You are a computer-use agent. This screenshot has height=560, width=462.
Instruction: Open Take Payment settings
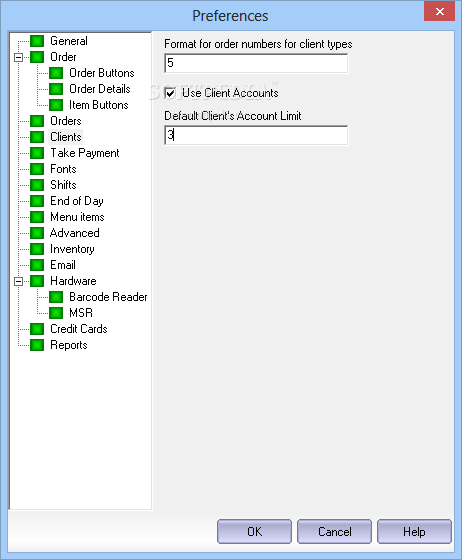click(85, 153)
